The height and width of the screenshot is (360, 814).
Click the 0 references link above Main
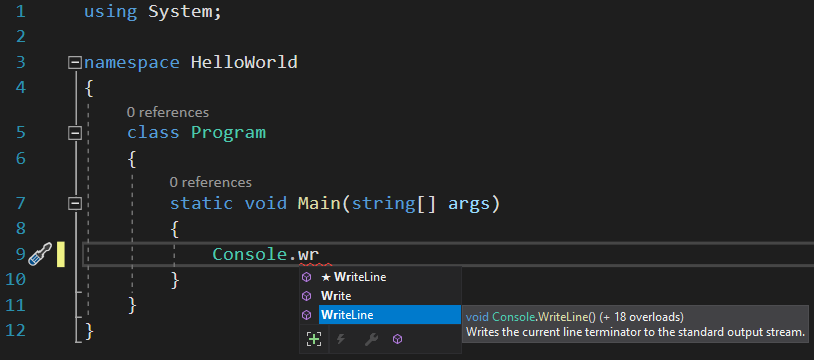pos(210,182)
